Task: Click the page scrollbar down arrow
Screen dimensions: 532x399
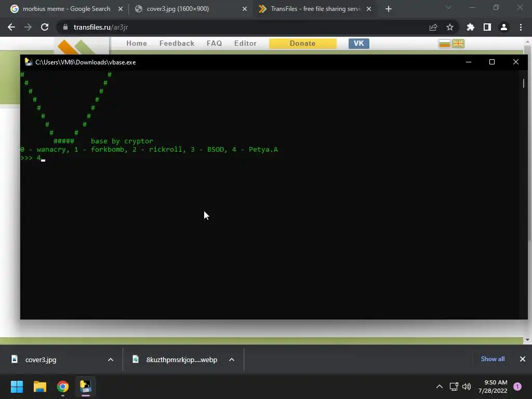Action: click(527, 340)
